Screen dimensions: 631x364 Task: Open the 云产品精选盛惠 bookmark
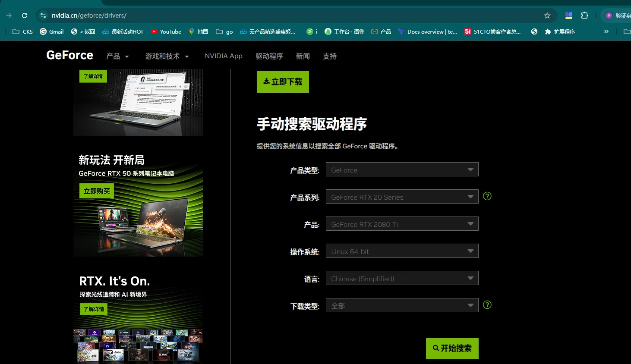(268, 31)
